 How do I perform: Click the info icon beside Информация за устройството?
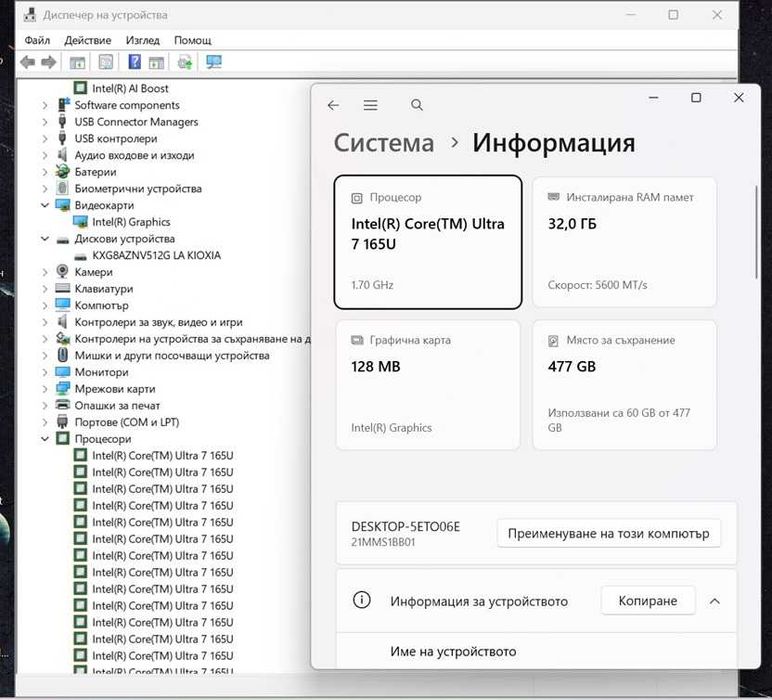[361, 600]
